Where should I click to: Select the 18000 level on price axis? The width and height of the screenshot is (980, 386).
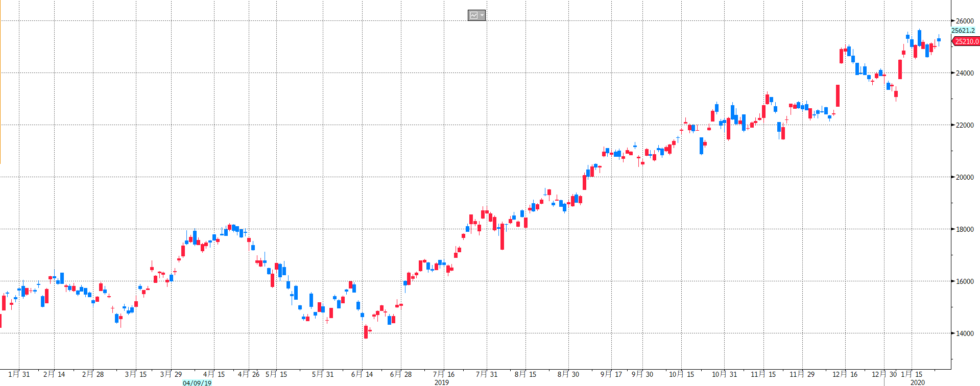coord(965,229)
